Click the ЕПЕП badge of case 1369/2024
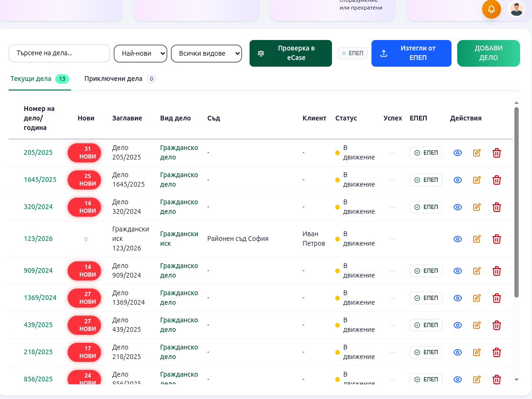This screenshot has width=532, height=399. pyautogui.click(x=426, y=298)
